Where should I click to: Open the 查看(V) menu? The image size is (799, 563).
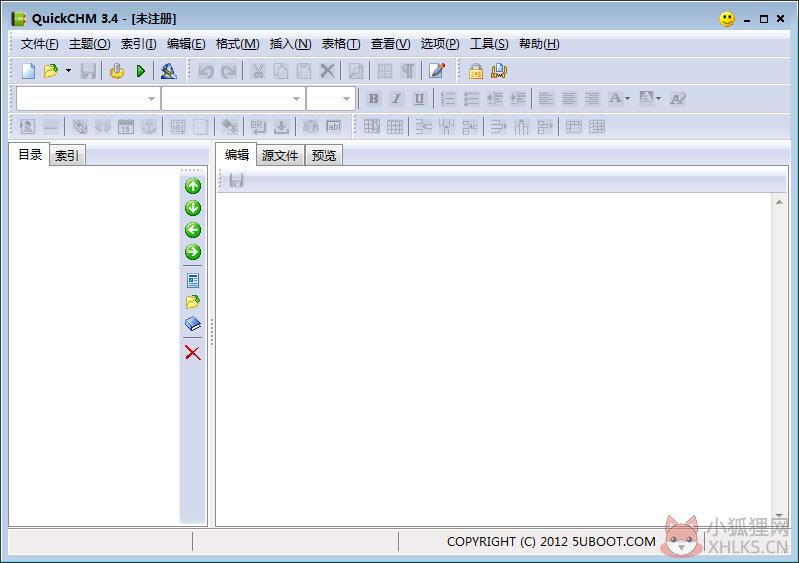(390, 44)
